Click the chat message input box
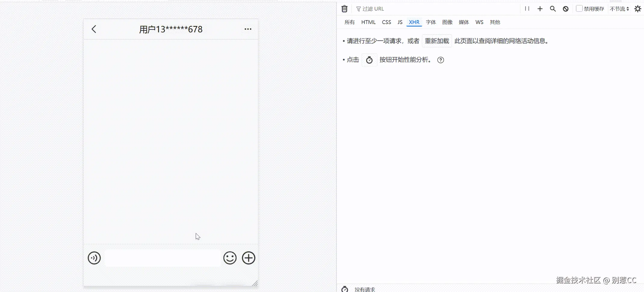 [163, 258]
